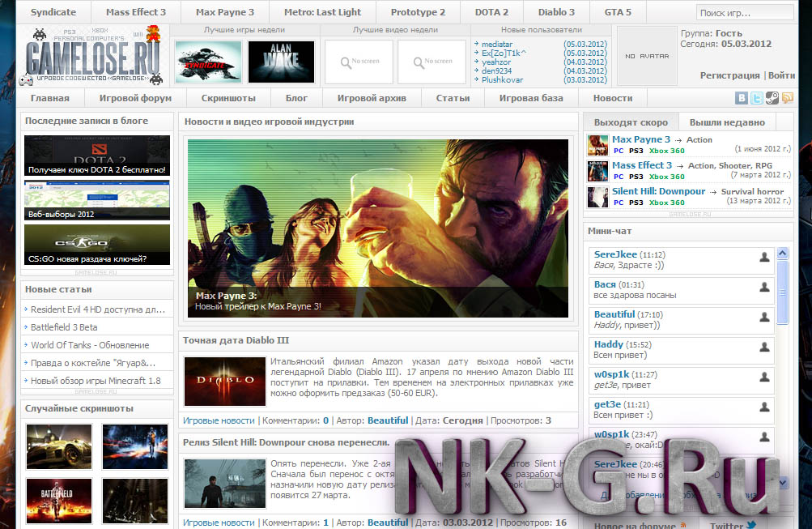Select Diablo 3 in top game bar

[556, 12]
